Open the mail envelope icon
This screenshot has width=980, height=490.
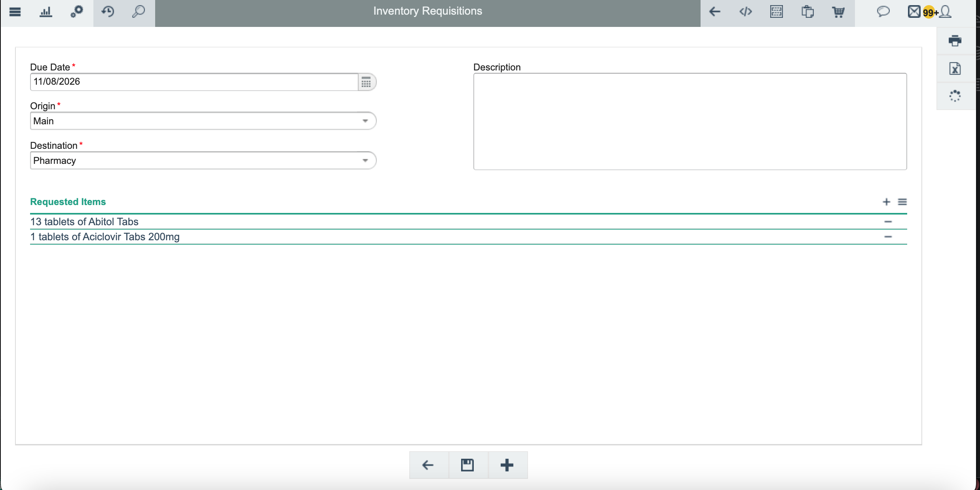coord(914,12)
